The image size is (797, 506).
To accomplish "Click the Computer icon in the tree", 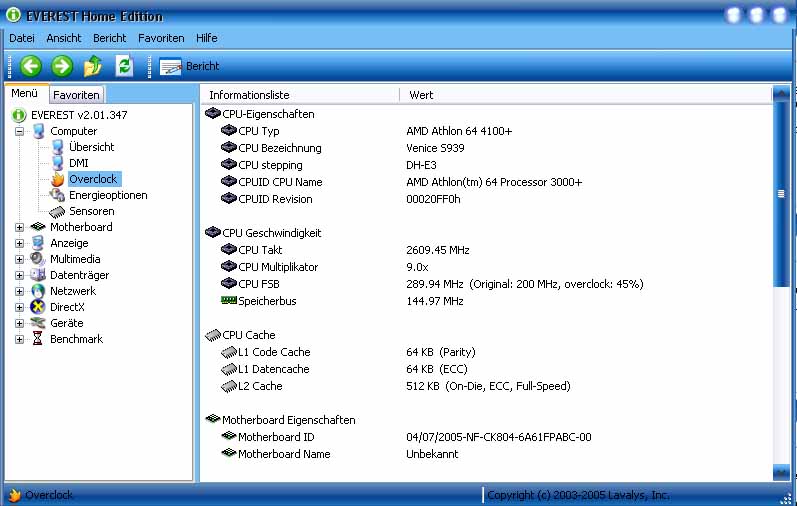I will pyautogui.click(x=39, y=131).
